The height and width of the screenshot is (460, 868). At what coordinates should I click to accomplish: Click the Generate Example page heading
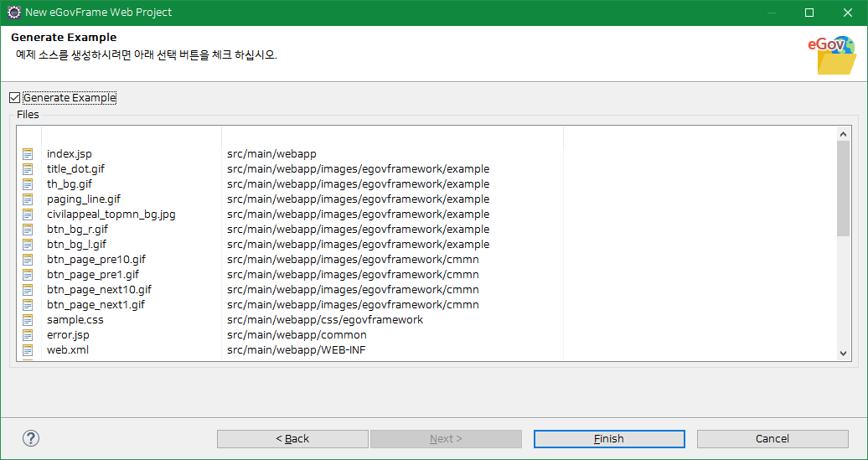click(64, 38)
